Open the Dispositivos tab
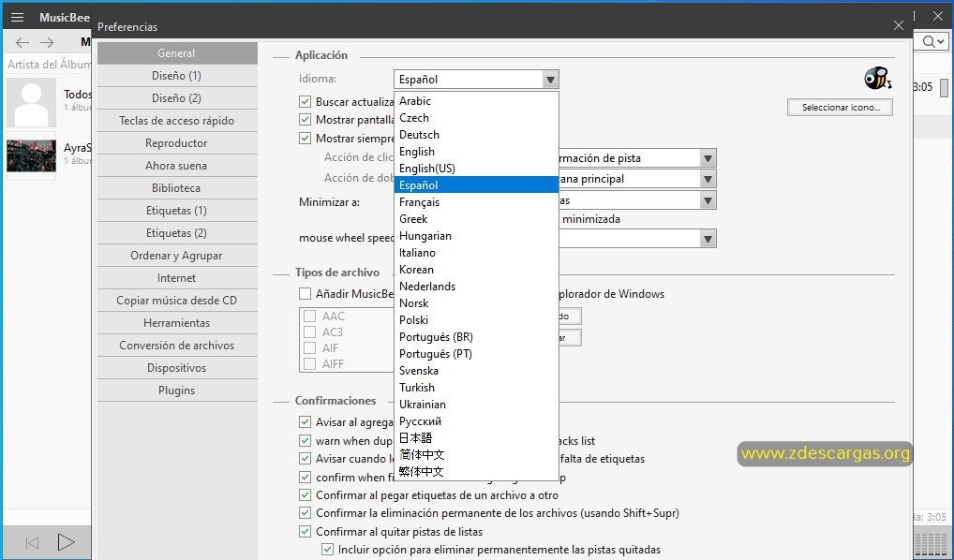954x560 pixels. (x=177, y=368)
